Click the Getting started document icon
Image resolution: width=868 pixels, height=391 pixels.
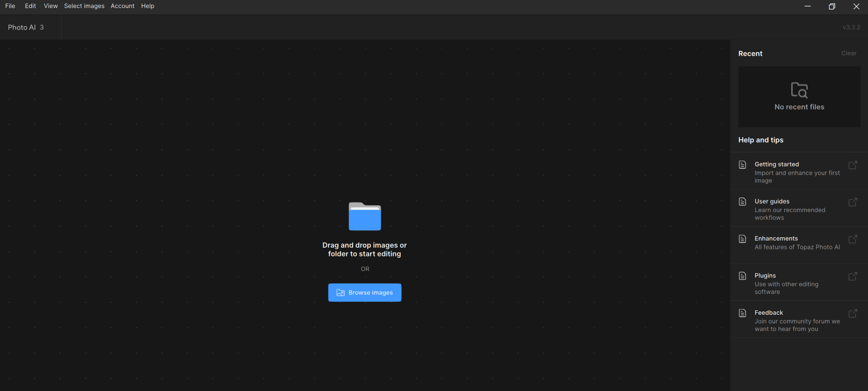[x=742, y=165]
